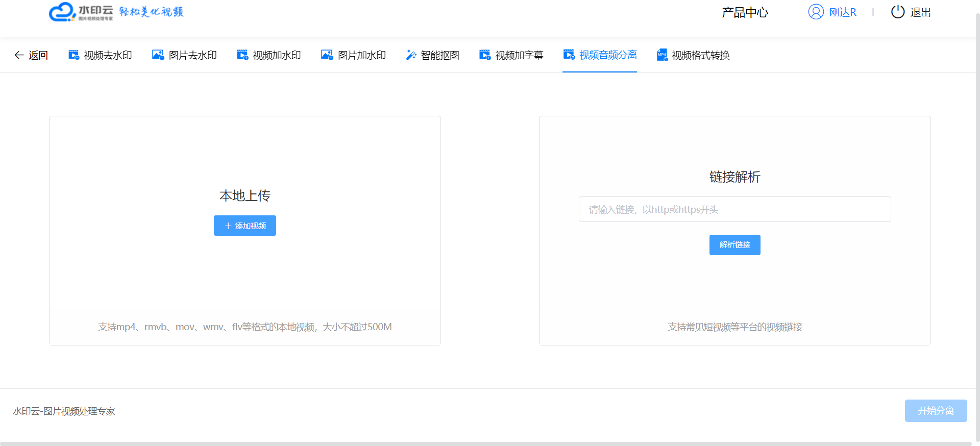This screenshot has width=980, height=446.
Task: Open the 视频格式转换 tab
Action: (693, 55)
